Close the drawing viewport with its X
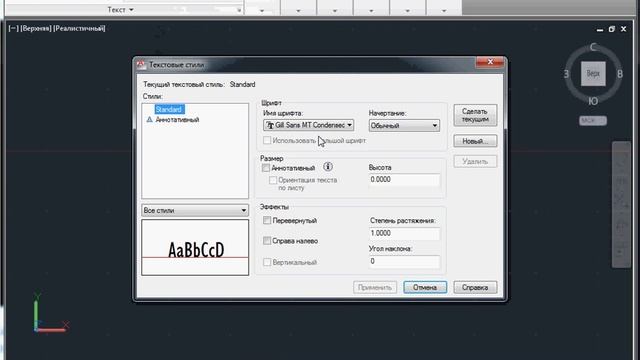 click(x=623, y=29)
